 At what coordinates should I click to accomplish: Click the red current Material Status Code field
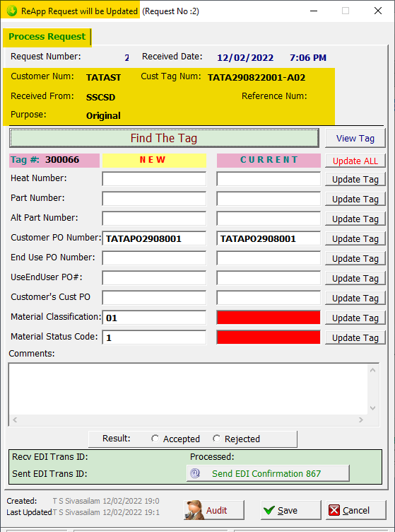tap(269, 337)
